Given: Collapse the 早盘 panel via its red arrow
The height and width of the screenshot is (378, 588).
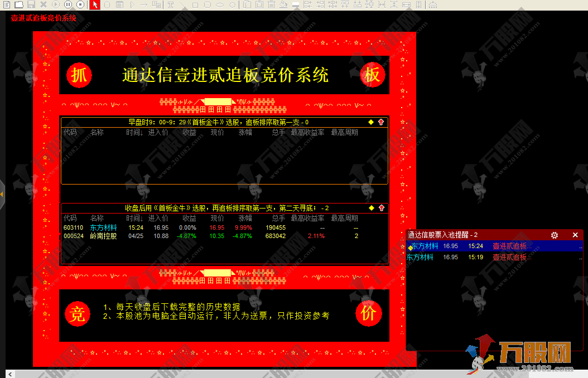Looking at the screenshot, I should (x=382, y=122).
